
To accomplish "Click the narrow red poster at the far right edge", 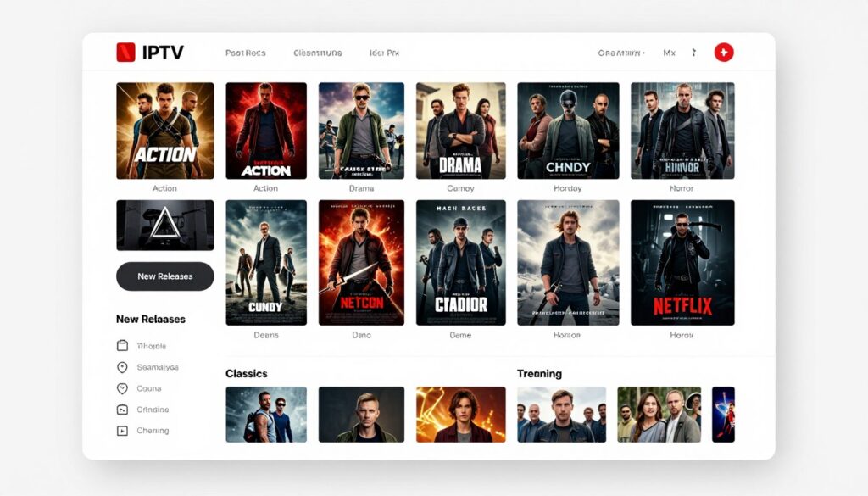I will click(725, 415).
